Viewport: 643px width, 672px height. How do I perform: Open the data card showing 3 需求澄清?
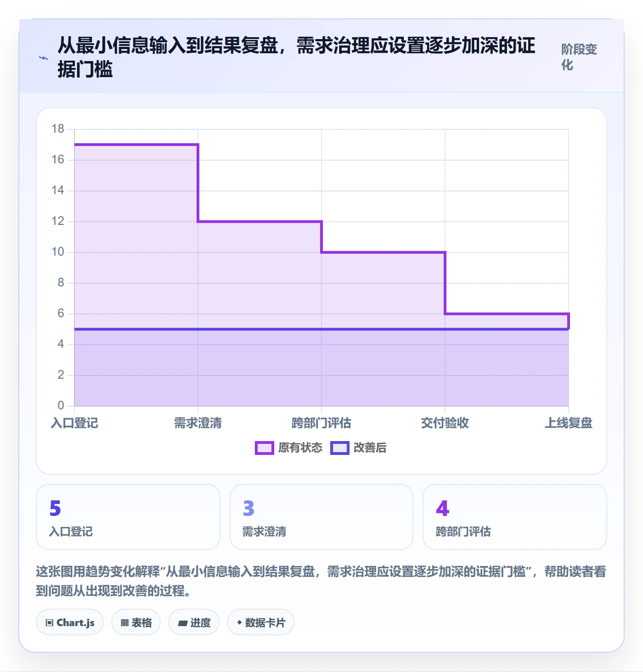[x=321, y=517]
